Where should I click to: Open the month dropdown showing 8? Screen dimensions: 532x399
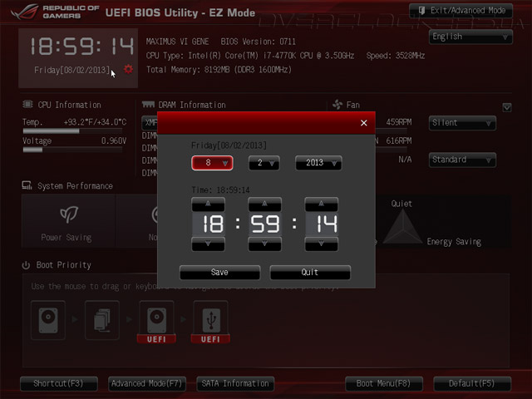point(212,163)
